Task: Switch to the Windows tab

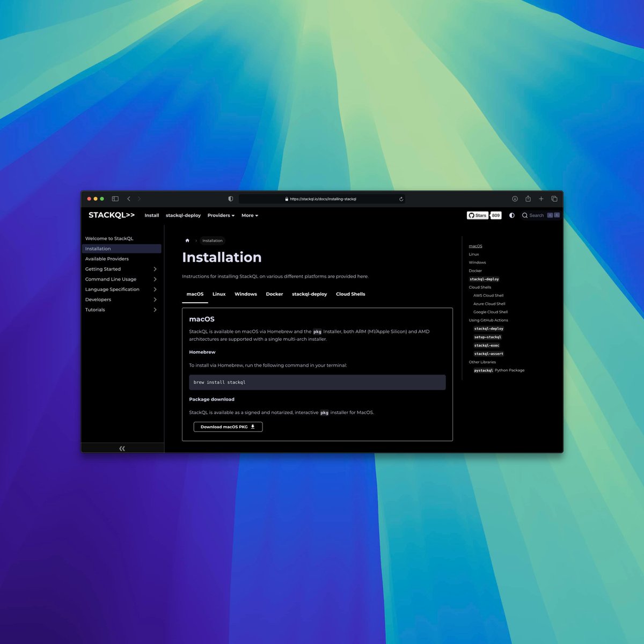Action: 246,294
